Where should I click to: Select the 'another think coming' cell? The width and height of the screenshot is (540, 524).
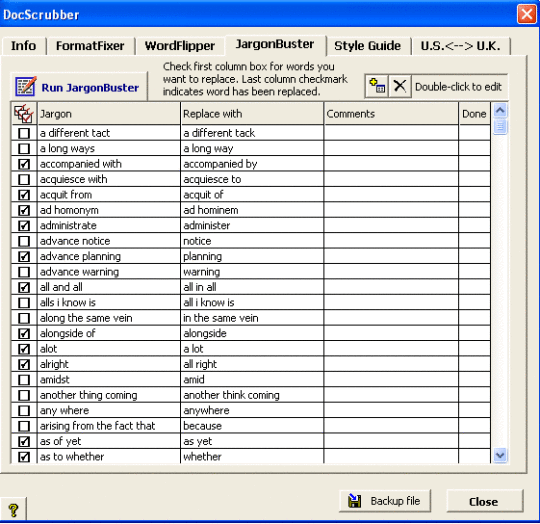(252, 395)
